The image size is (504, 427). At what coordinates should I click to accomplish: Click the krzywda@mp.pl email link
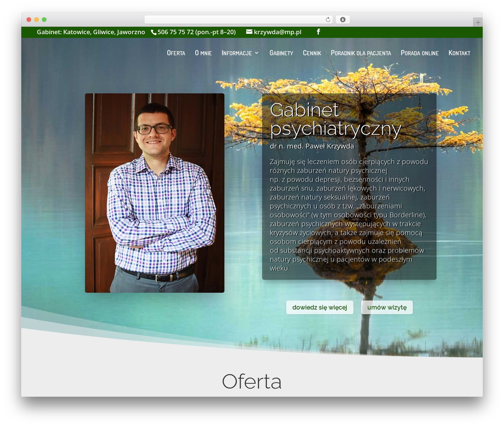(278, 32)
